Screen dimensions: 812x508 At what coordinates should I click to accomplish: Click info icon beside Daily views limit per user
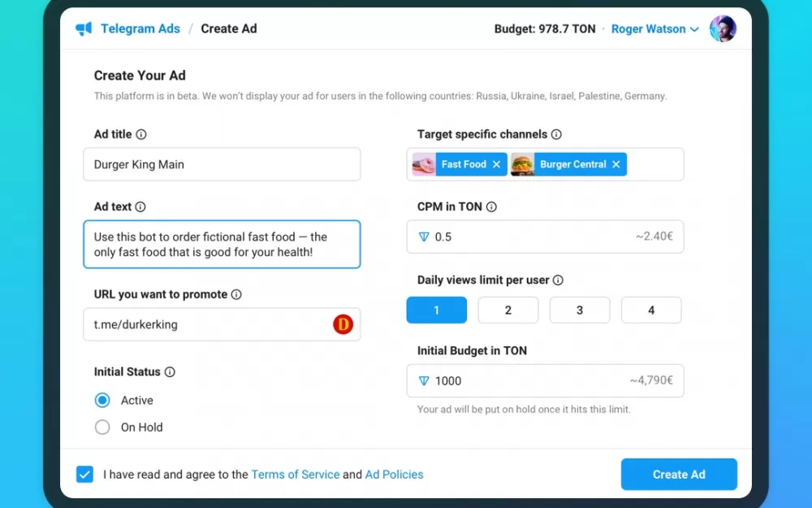558,280
